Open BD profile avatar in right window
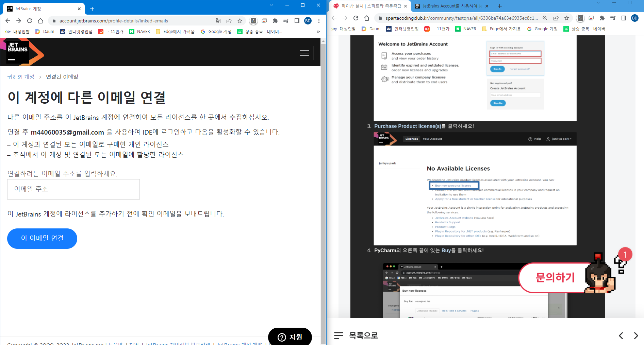This screenshot has width=644, height=345. tap(635, 18)
